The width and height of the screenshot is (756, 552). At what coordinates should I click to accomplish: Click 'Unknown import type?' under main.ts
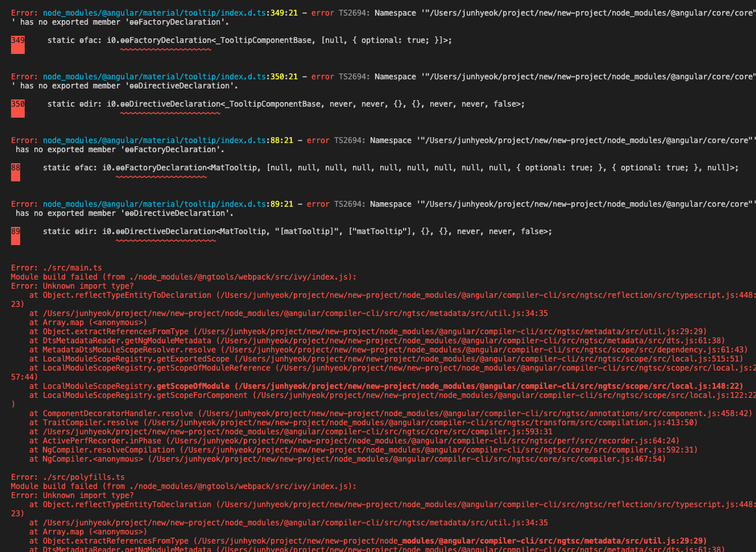72,286
